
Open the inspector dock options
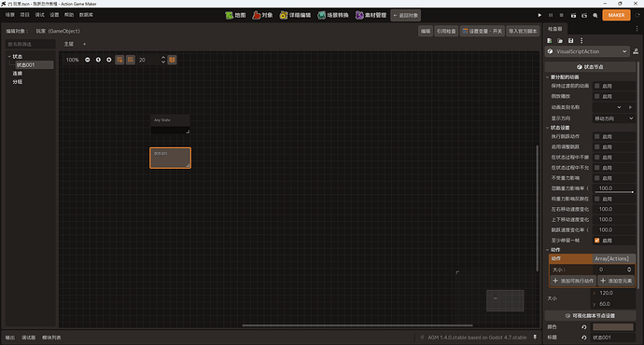pyautogui.click(x=637, y=29)
